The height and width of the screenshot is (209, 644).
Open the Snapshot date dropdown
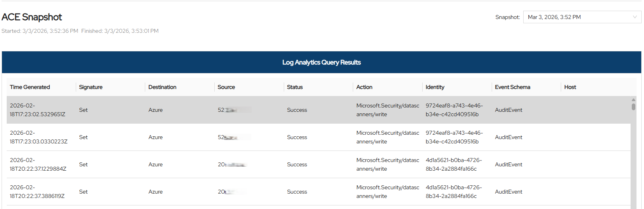pyautogui.click(x=582, y=17)
